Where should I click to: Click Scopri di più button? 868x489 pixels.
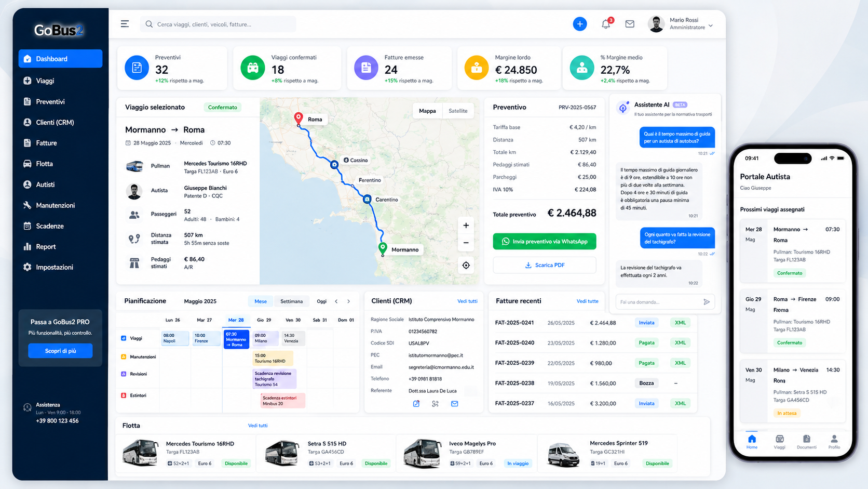pyautogui.click(x=60, y=351)
